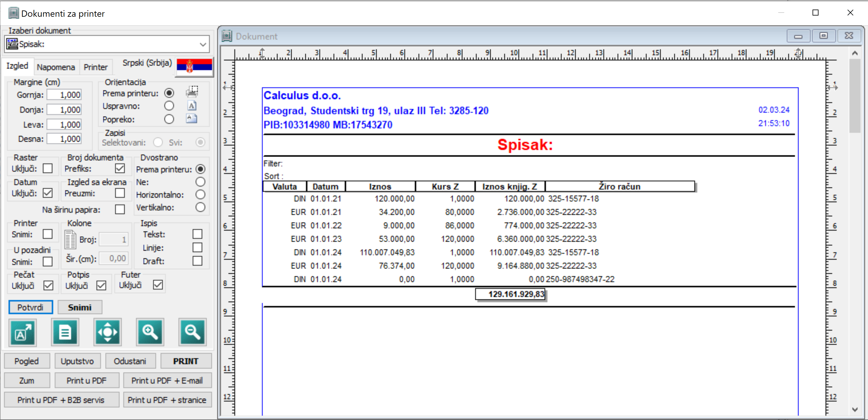868x420 pixels.
Task: Open the Printer tab
Action: pos(95,67)
